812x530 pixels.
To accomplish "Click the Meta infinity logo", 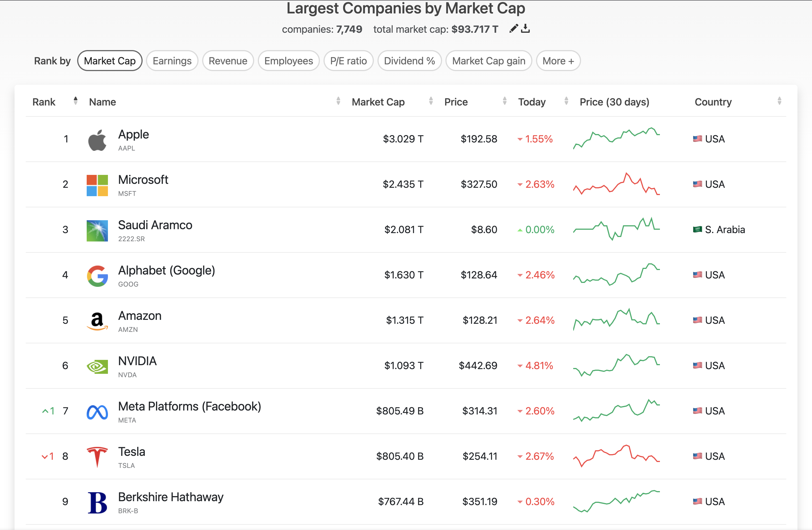I will pyautogui.click(x=97, y=412).
